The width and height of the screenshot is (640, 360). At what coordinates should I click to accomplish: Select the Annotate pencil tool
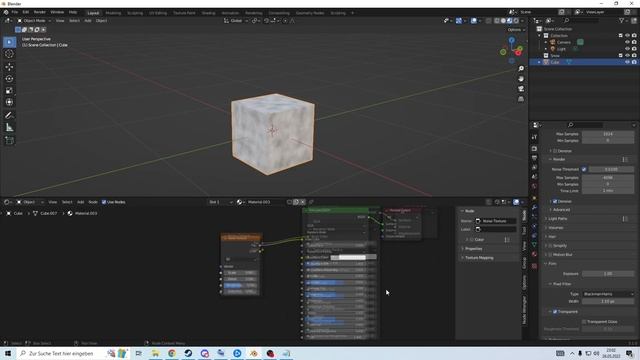tap(9, 116)
